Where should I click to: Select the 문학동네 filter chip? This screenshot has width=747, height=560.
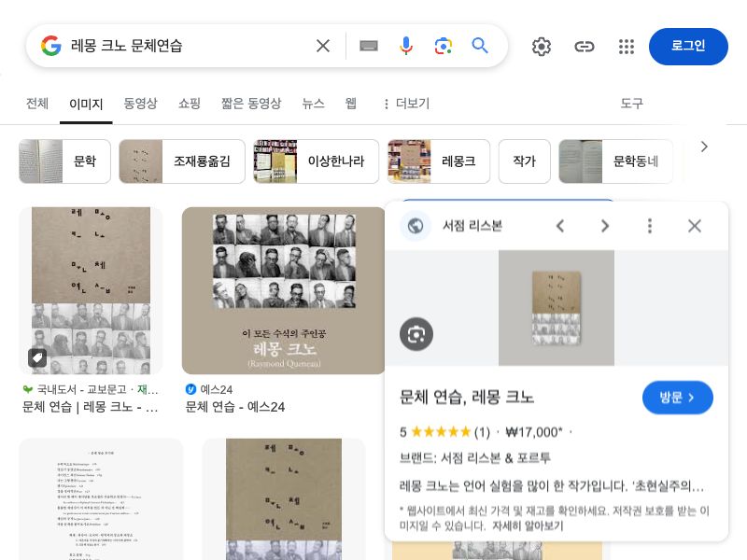[616, 161]
